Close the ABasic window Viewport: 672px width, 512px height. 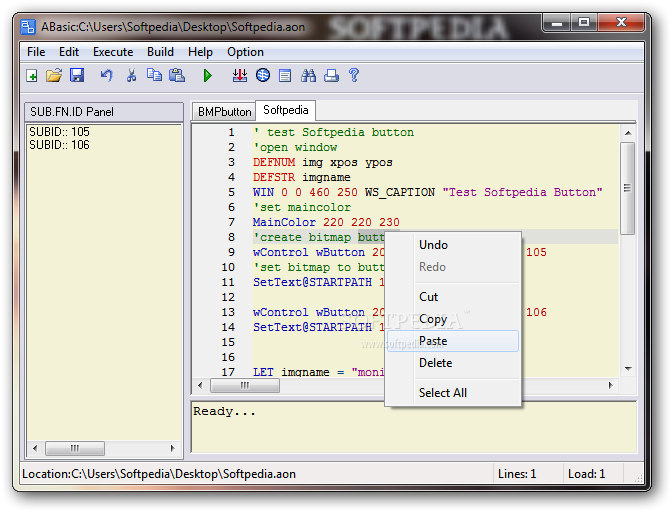click(x=621, y=23)
